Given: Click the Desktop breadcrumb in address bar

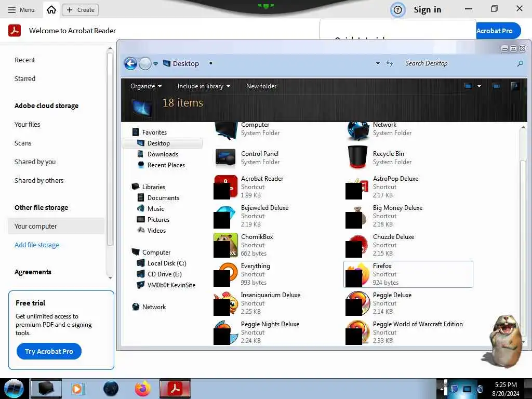Looking at the screenshot, I should click(x=185, y=63).
